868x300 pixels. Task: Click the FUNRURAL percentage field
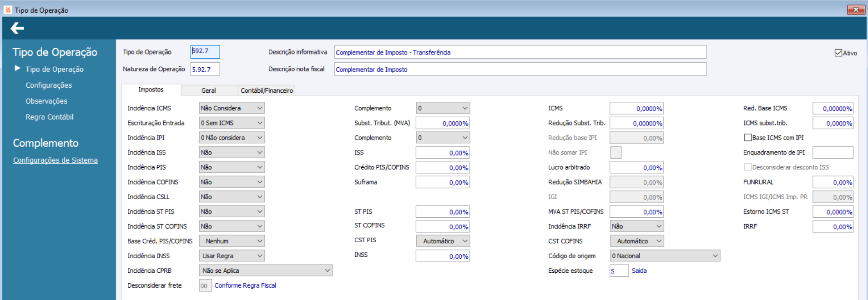click(833, 182)
